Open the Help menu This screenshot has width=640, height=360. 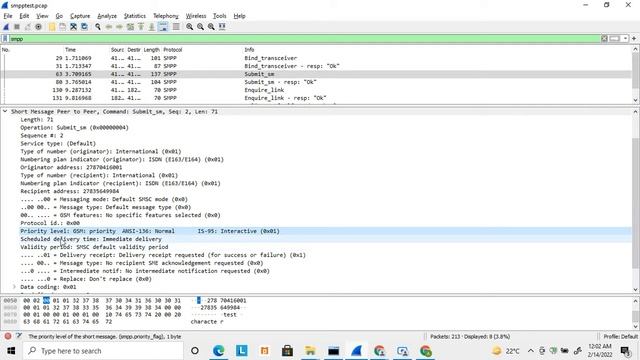[239, 16]
